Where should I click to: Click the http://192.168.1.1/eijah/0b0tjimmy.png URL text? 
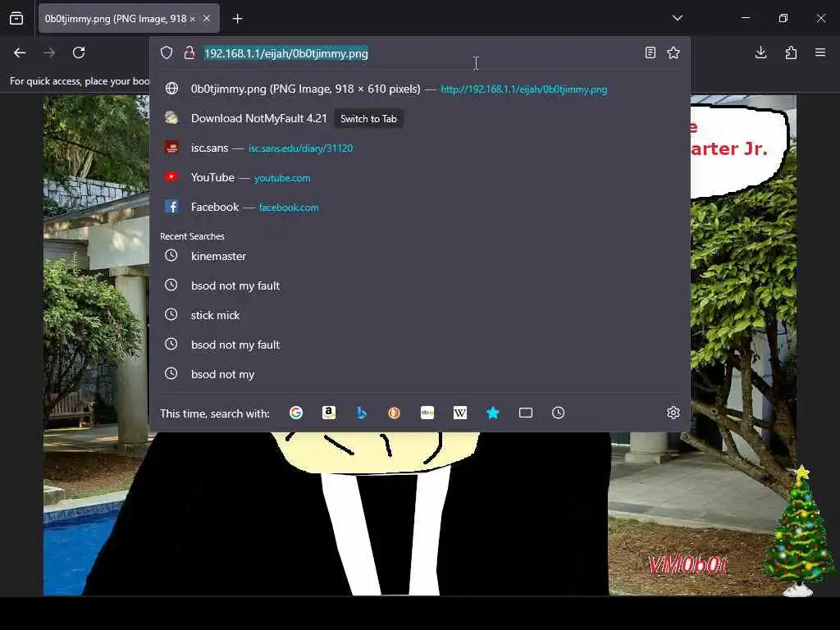pos(524,89)
